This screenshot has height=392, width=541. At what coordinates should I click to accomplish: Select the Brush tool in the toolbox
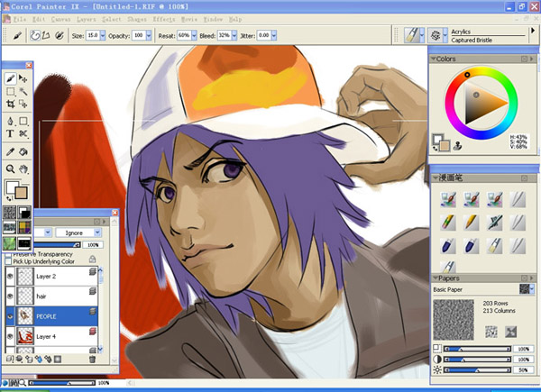click(10, 78)
